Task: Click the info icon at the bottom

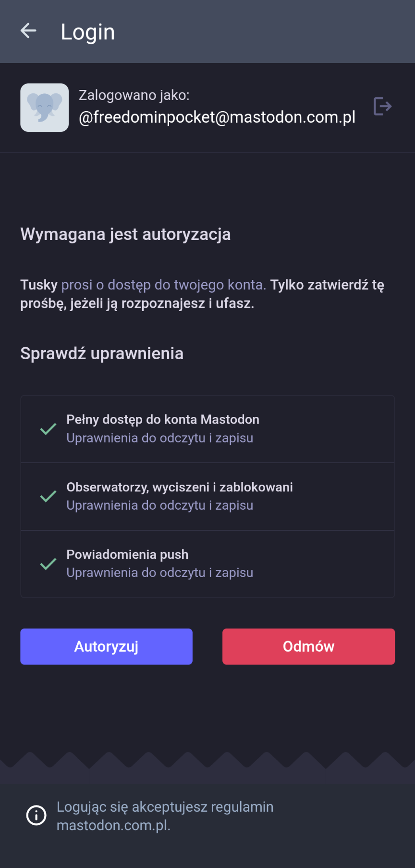Action: (x=36, y=815)
